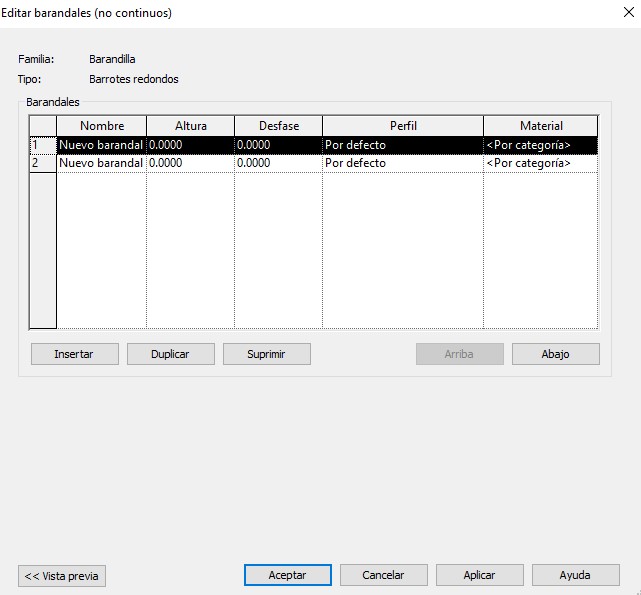Screen dimensions: 641x595
Task: Open the Perfil dropdown in row 2
Action: point(402,163)
